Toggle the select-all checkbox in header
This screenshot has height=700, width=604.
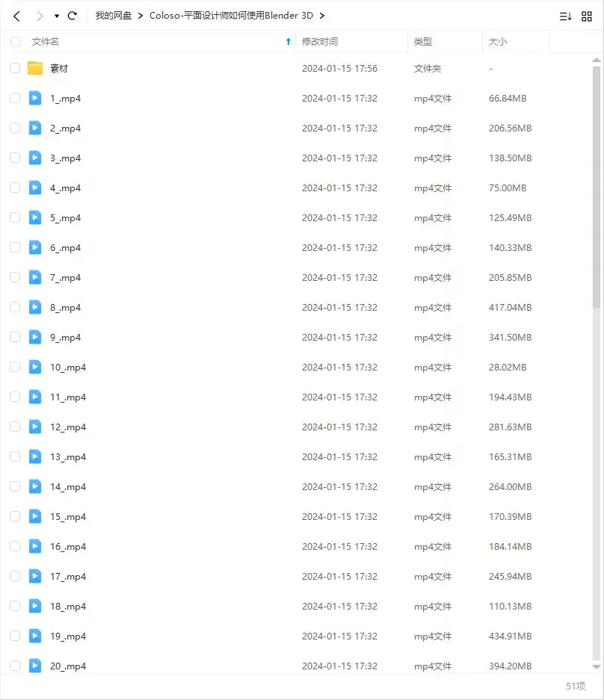coord(15,42)
